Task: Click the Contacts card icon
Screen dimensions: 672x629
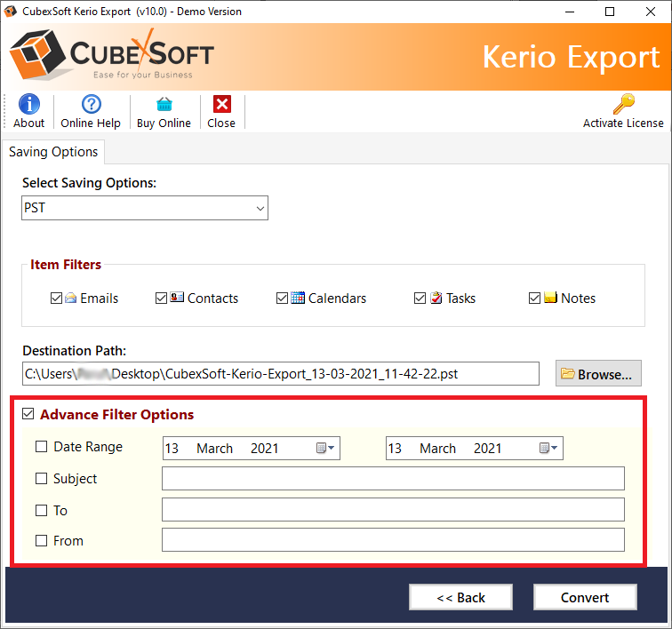Action: [177, 297]
